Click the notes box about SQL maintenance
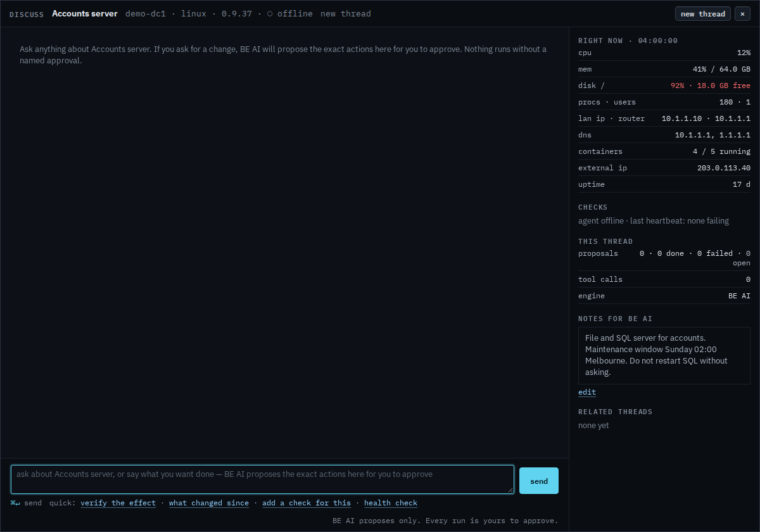760x532 pixels. click(664, 355)
